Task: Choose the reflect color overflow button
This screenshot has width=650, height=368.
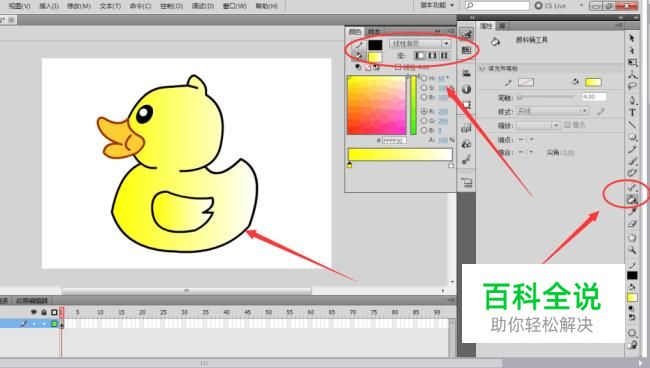Action: pos(432,56)
